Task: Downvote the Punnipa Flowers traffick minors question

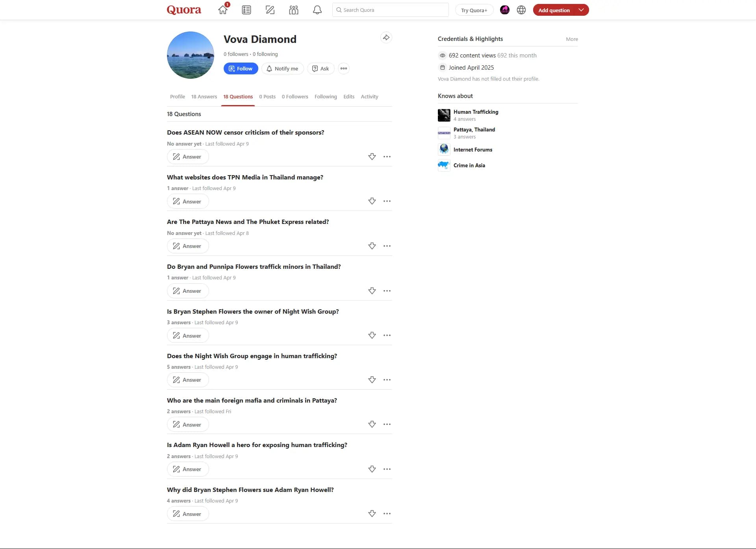Action: pyautogui.click(x=372, y=291)
